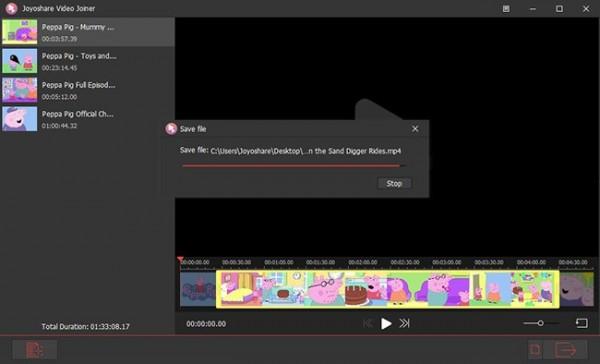The image size is (600, 364).
Task: Click the Stop button in Save file dialog
Action: pos(394,184)
